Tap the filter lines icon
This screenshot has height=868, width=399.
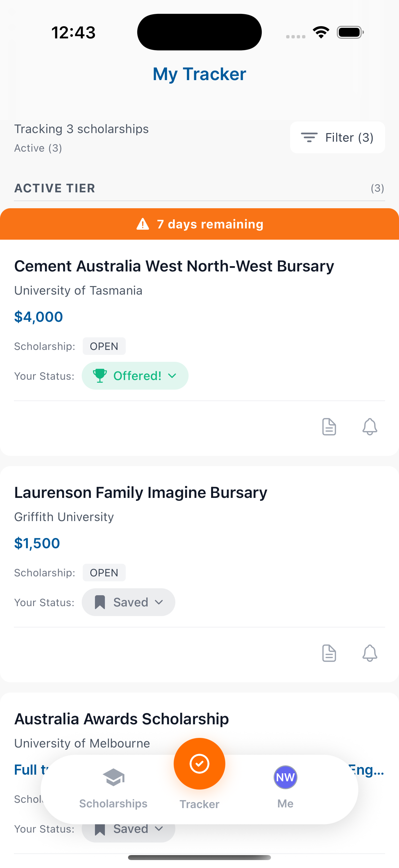pos(309,137)
